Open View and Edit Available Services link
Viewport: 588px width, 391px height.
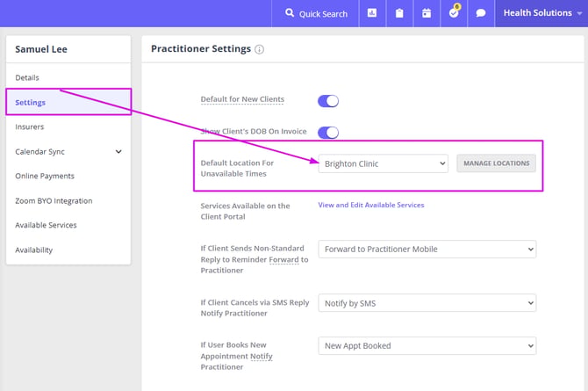point(370,206)
